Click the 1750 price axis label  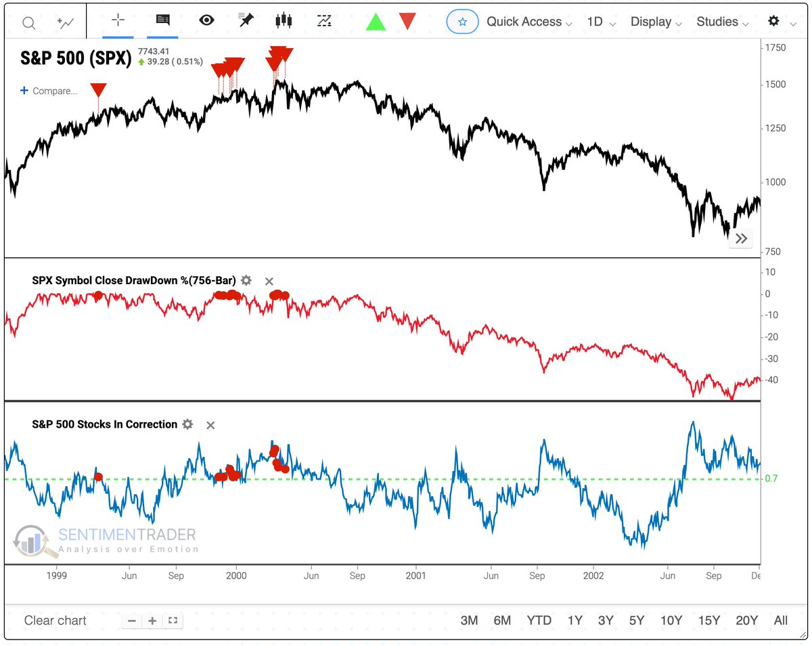click(x=776, y=48)
